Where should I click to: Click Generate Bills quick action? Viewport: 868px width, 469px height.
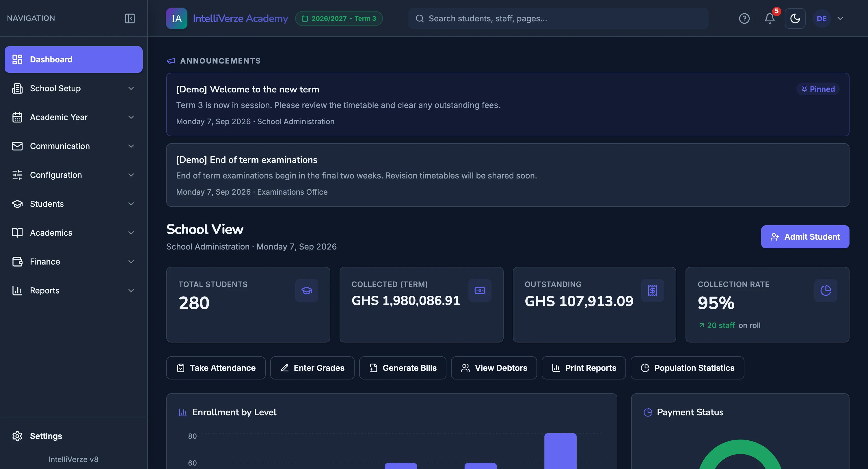point(403,368)
